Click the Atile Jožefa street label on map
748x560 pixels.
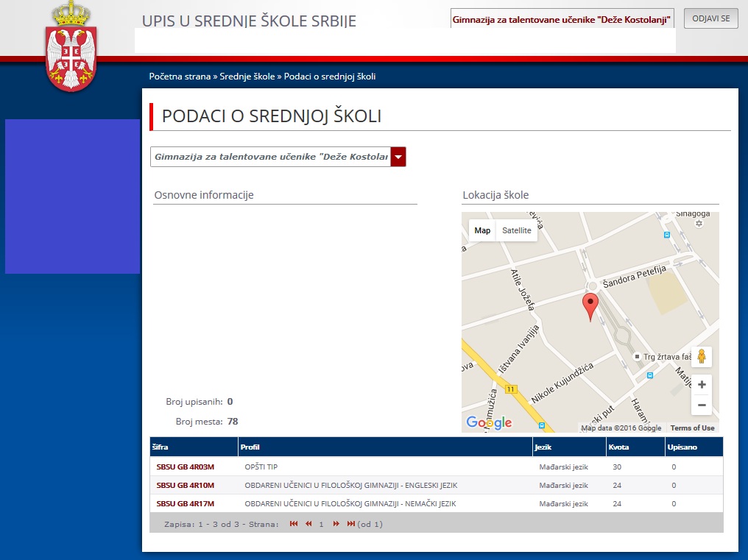point(523,290)
